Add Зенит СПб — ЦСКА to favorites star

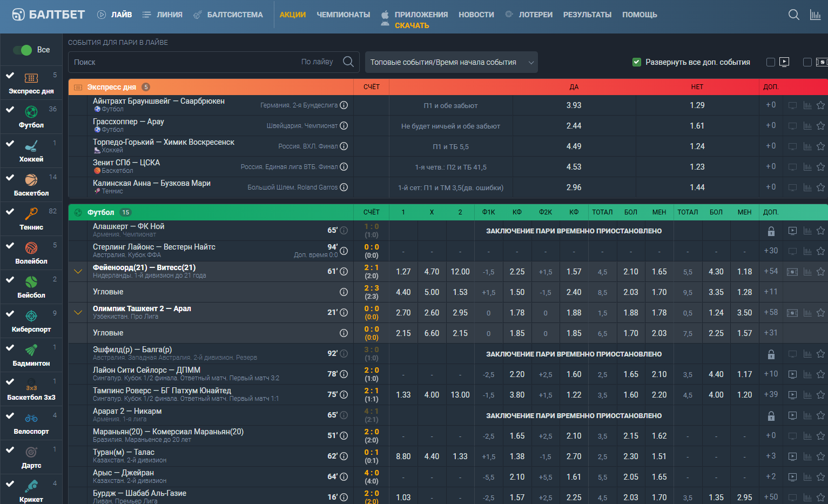[x=820, y=167]
